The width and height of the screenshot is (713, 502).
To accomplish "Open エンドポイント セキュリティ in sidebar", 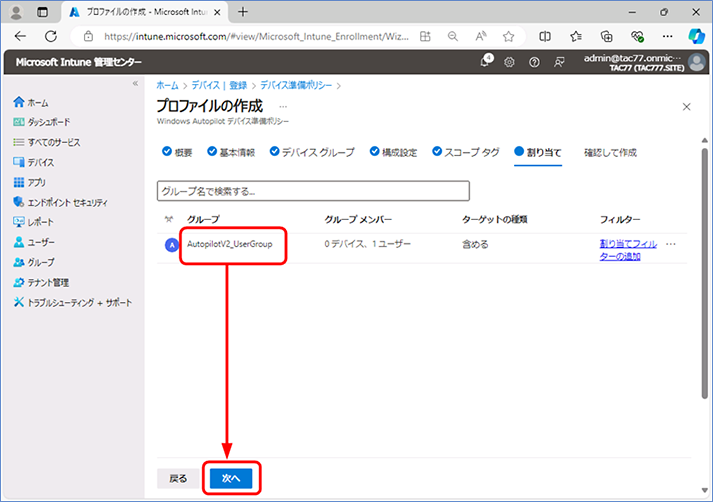I will [x=60, y=202].
